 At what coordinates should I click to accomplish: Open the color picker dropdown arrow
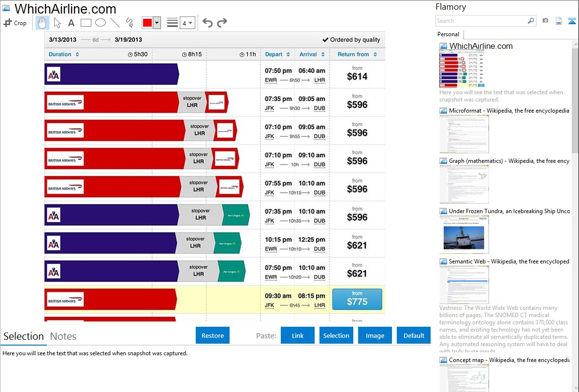[157, 23]
